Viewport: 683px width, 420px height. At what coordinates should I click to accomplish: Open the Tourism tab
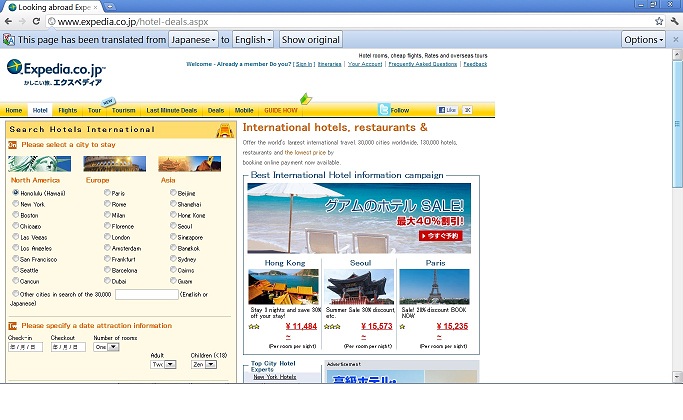click(123, 110)
